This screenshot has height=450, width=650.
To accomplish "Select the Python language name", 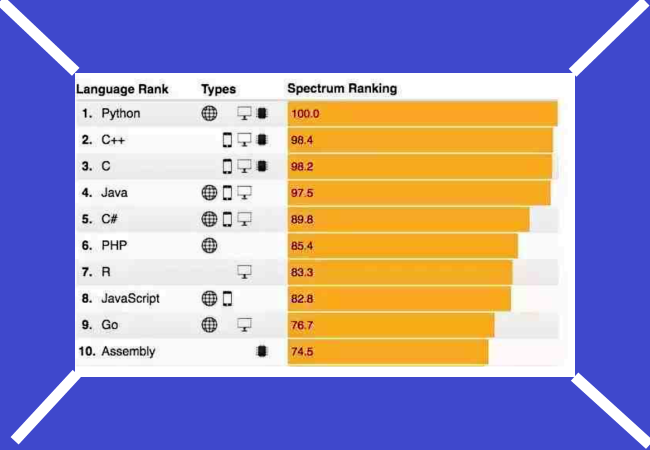I will click(121, 113).
